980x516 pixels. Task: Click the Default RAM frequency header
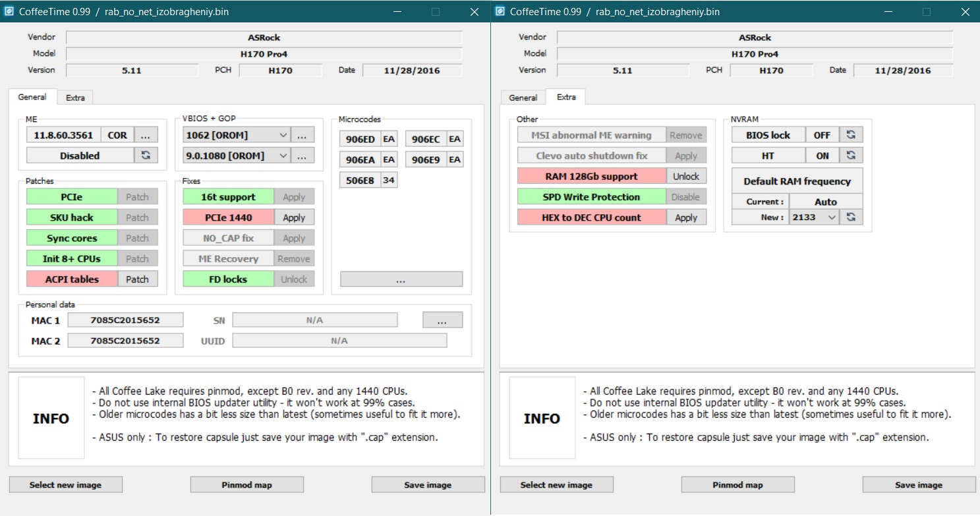(x=797, y=181)
